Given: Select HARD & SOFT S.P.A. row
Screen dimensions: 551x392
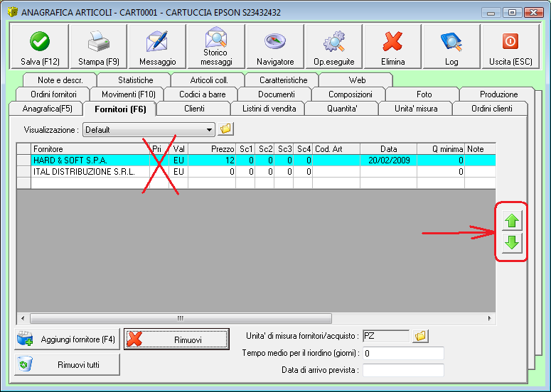Looking at the screenshot, I should [256, 160].
